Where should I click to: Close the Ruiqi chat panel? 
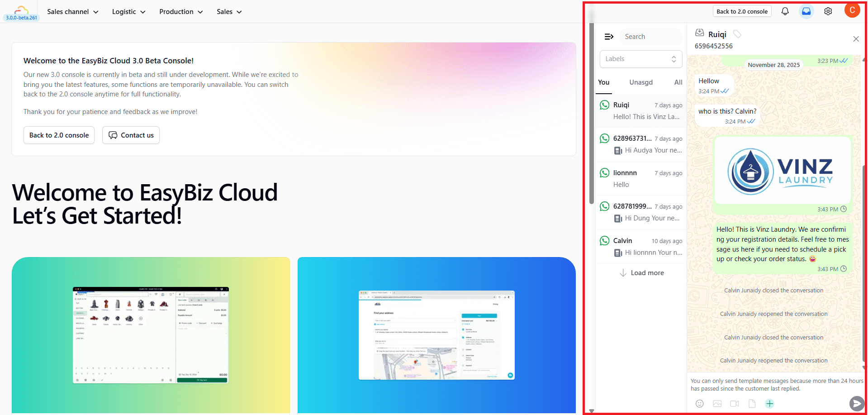click(856, 39)
